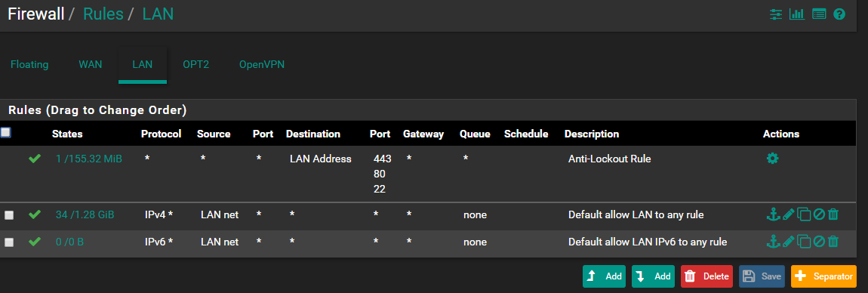The height and width of the screenshot is (293, 868).
Task: Open the OPT2 rules tab
Action: (196, 64)
